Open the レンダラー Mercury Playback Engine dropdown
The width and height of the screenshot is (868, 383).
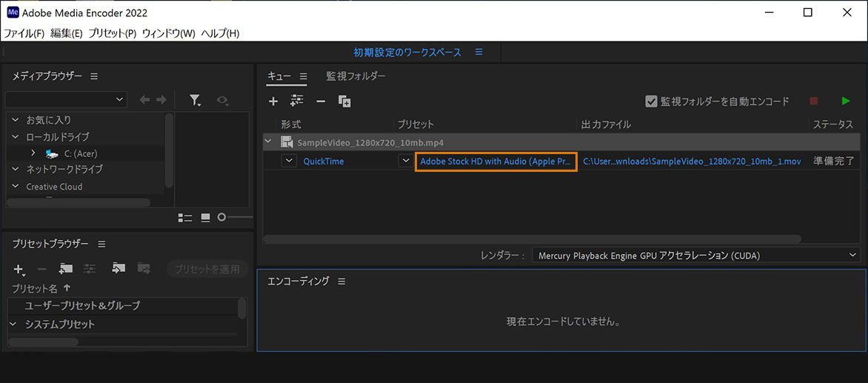tap(696, 255)
